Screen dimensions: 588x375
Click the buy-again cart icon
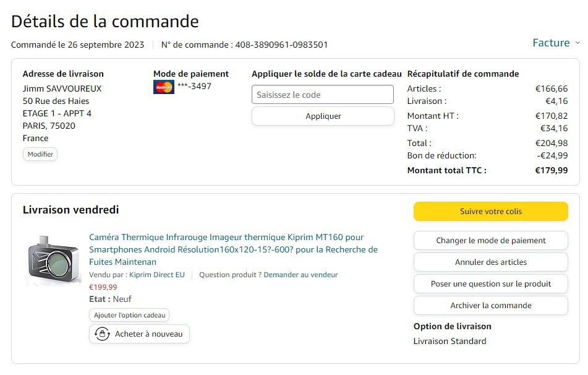coord(102,334)
